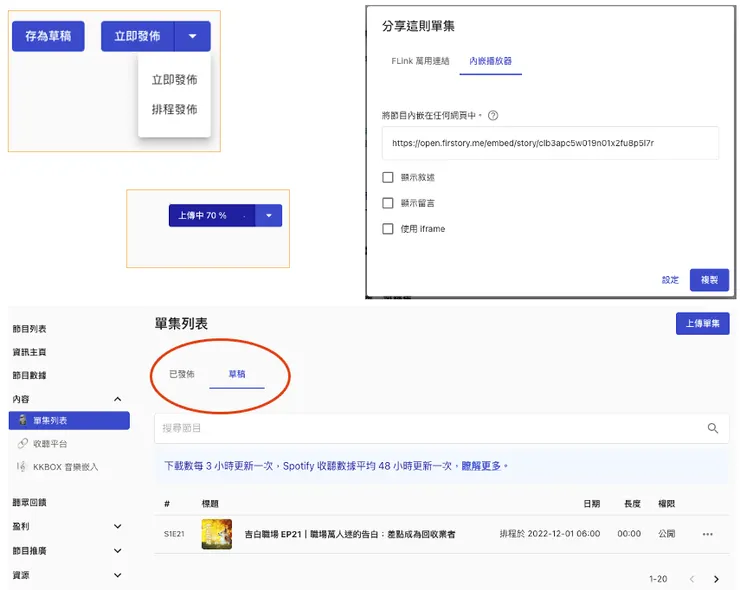Collapse the 內容 section chevron
Viewport: 740px width, 590px height.
118,399
